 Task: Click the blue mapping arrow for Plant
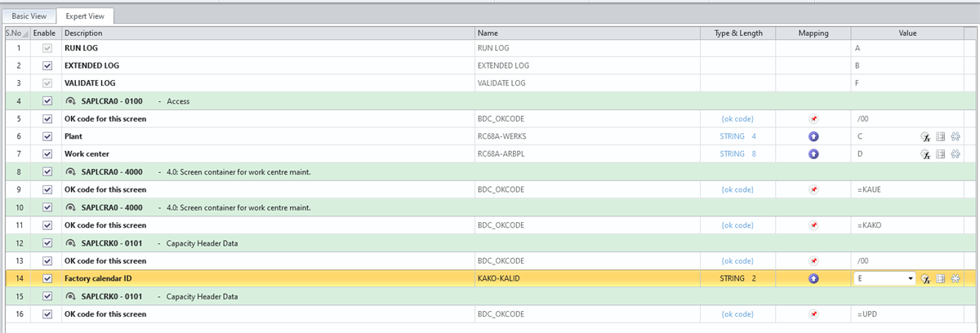[x=813, y=136]
